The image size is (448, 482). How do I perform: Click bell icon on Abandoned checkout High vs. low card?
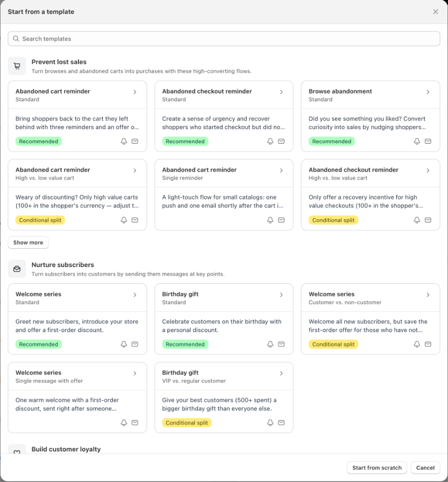click(417, 220)
